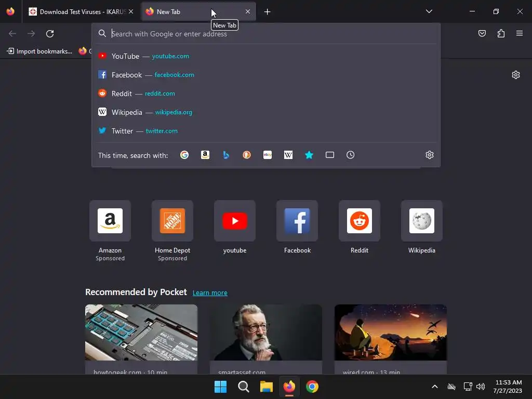The height and width of the screenshot is (399, 532).
Task: Open howtogeek.com Pocket article thumbnail
Action: pos(141,332)
